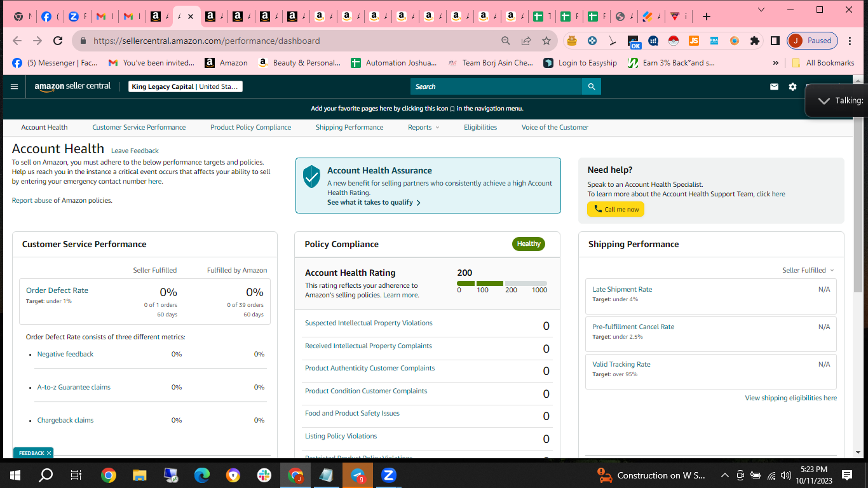Open Slack from the taskbar

[264, 475]
